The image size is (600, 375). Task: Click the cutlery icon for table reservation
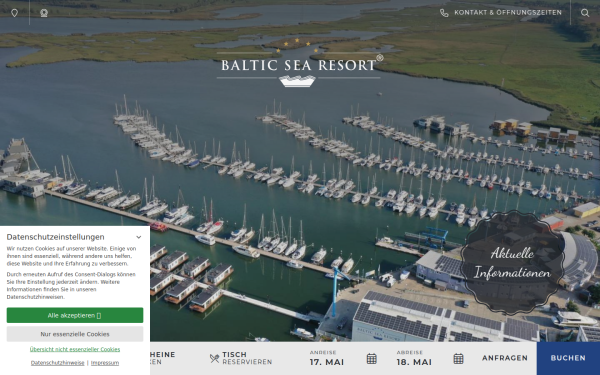point(214,359)
